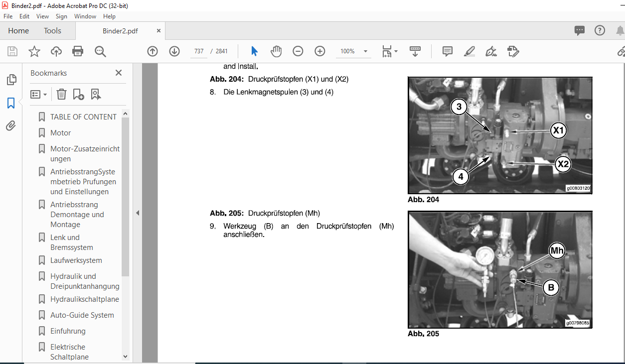The height and width of the screenshot is (364, 625).
Task: Click the page number input field
Action: [199, 51]
